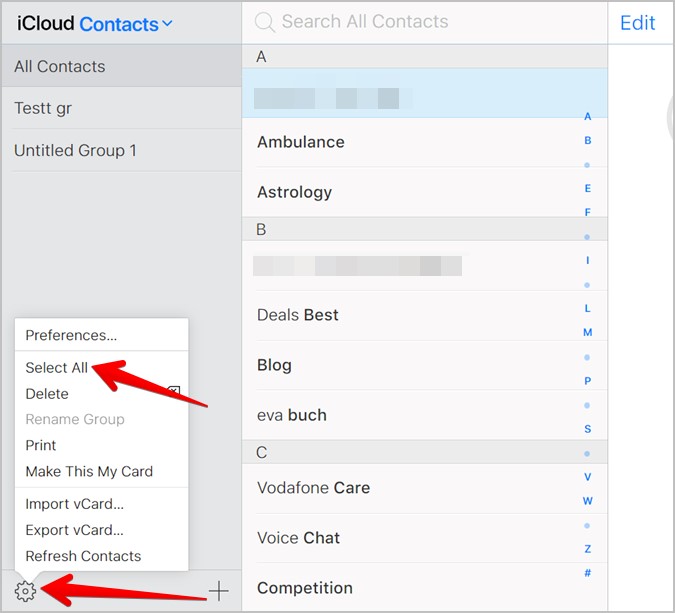Open the Competition contact
Viewport: 675px width, 613px height.
[424, 588]
